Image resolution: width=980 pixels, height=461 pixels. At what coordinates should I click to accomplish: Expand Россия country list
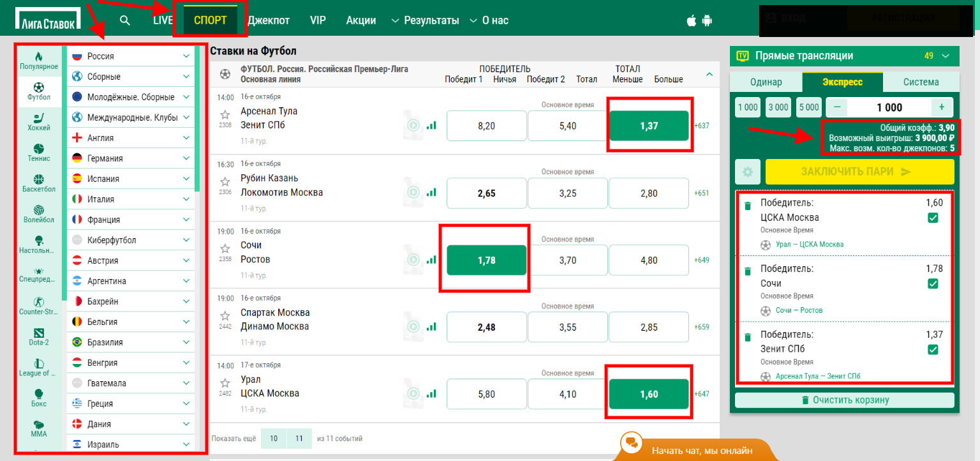130,56
